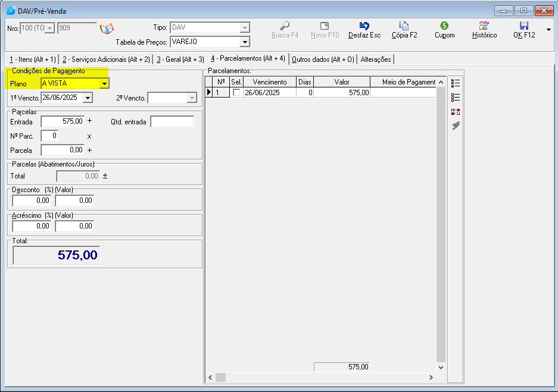Click the Dias column header
Image resolution: width=558 pixels, height=392 pixels.
pos(305,82)
